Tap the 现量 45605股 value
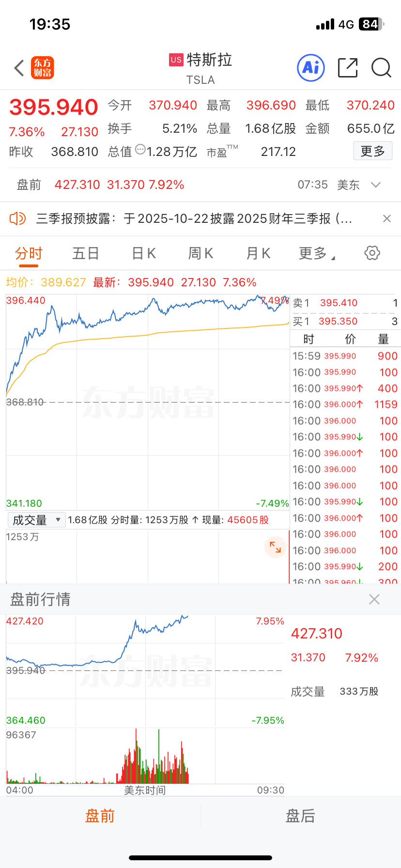Screen dimensions: 401x868 point(248,520)
